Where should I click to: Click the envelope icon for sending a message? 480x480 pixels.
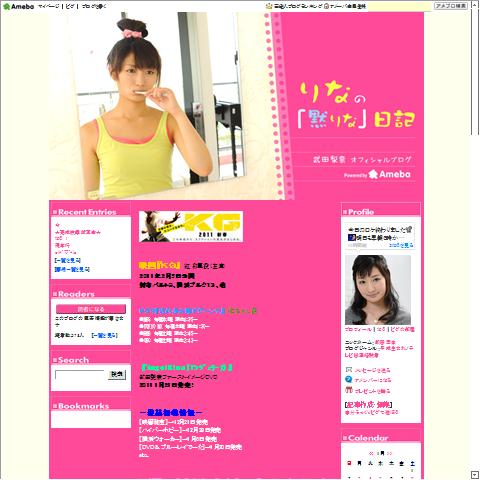(349, 370)
